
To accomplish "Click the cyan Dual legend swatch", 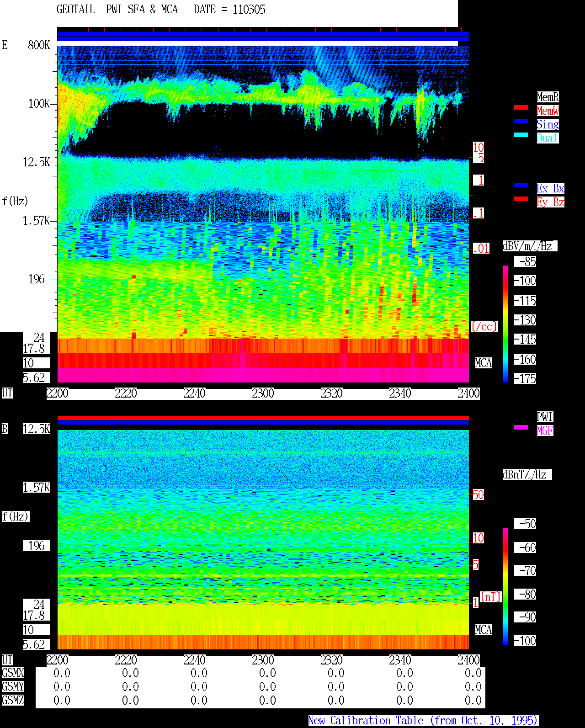I will point(521,135).
